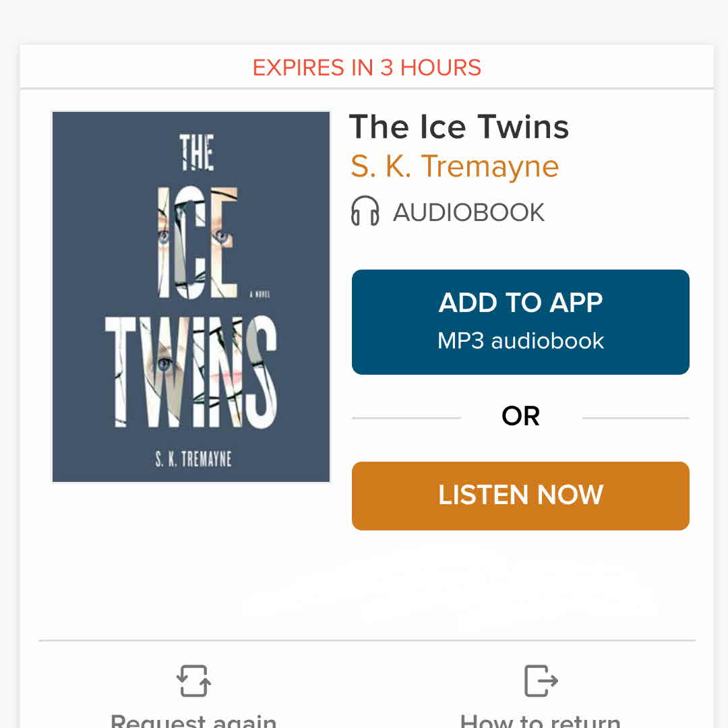Click the Request again arrows icon
The height and width of the screenshot is (728, 728).
click(193, 681)
